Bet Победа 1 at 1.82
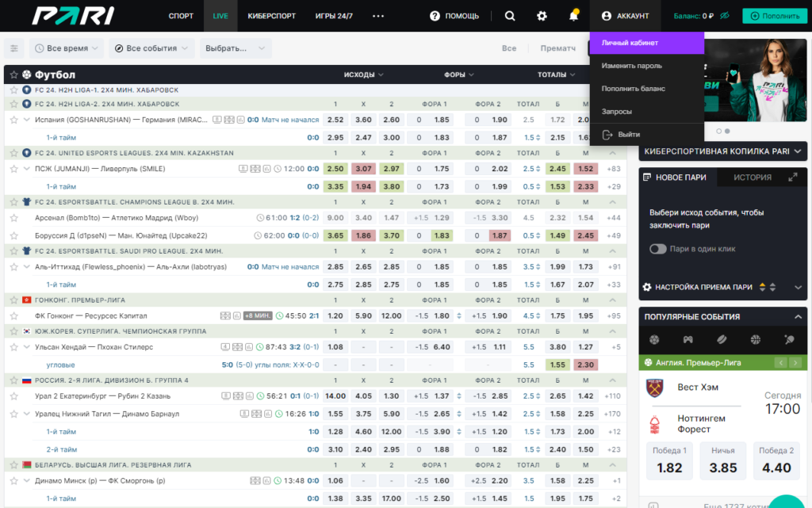The height and width of the screenshot is (508, 812). (x=669, y=461)
